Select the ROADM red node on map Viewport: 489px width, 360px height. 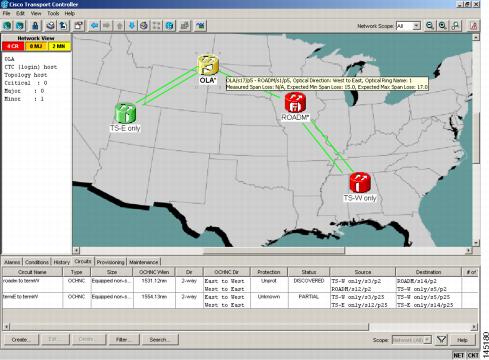[x=295, y=103]
